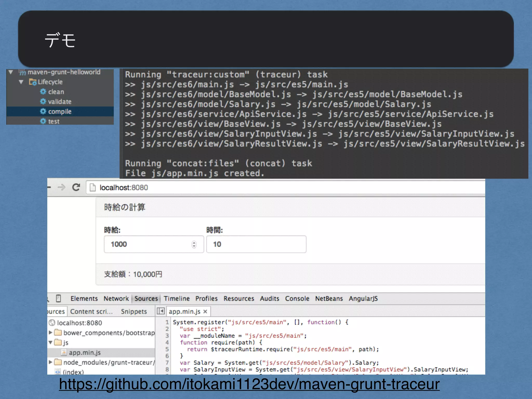Open the AngularJS tab
532x399 pixels.
[x=363, y=298]
